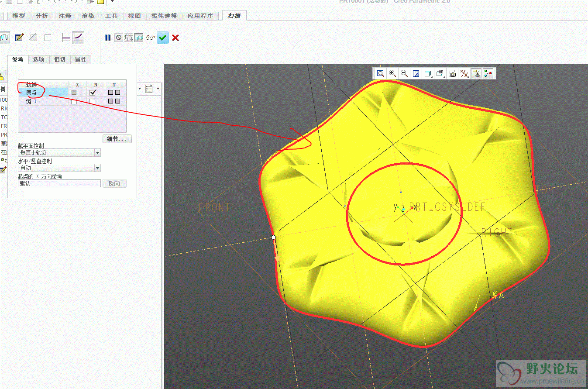Switch to 选项 panel tab
Image resolution: width=588 pixels, height=389 pixels.
coord(39,59)
